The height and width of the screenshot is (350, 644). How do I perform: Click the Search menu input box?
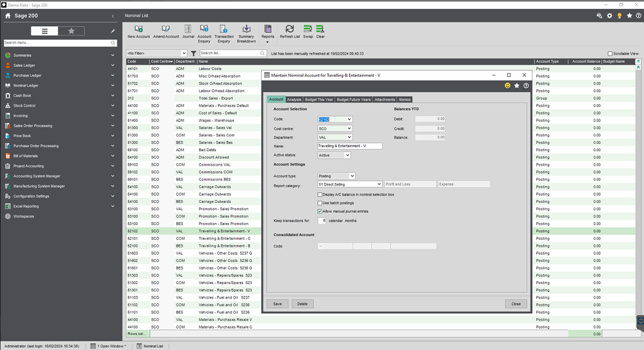[60, 43]
